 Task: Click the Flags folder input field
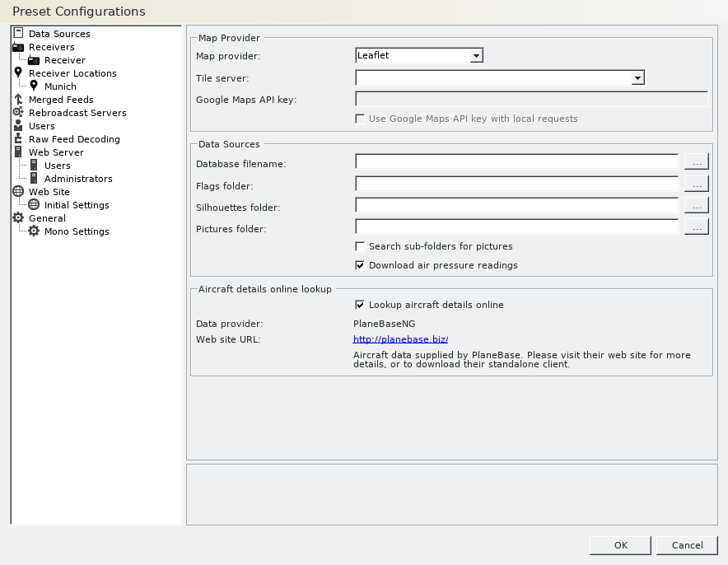516,184
